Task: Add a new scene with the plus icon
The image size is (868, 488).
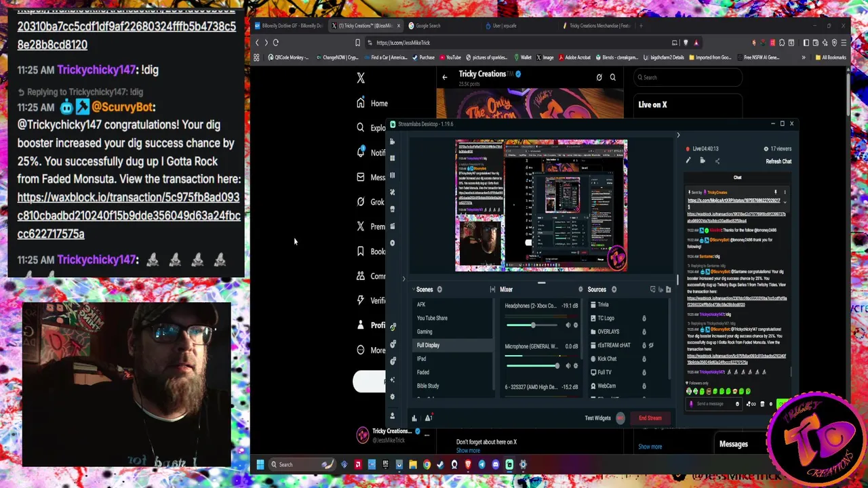Action: [x=439, y=289]
